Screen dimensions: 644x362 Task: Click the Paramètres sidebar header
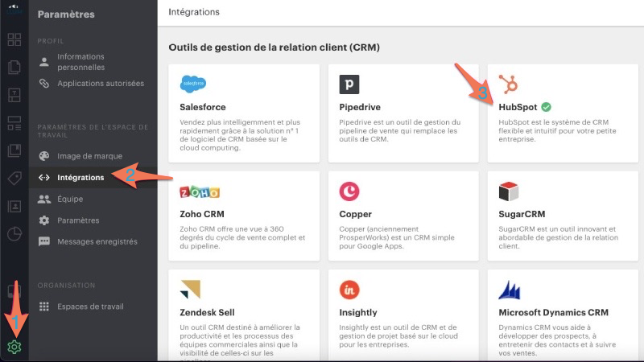66,14
